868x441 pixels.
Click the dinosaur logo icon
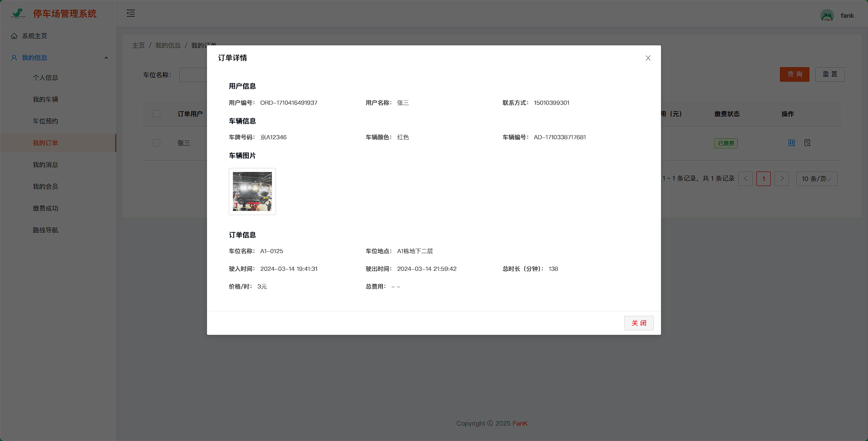[x=18, y=14]
